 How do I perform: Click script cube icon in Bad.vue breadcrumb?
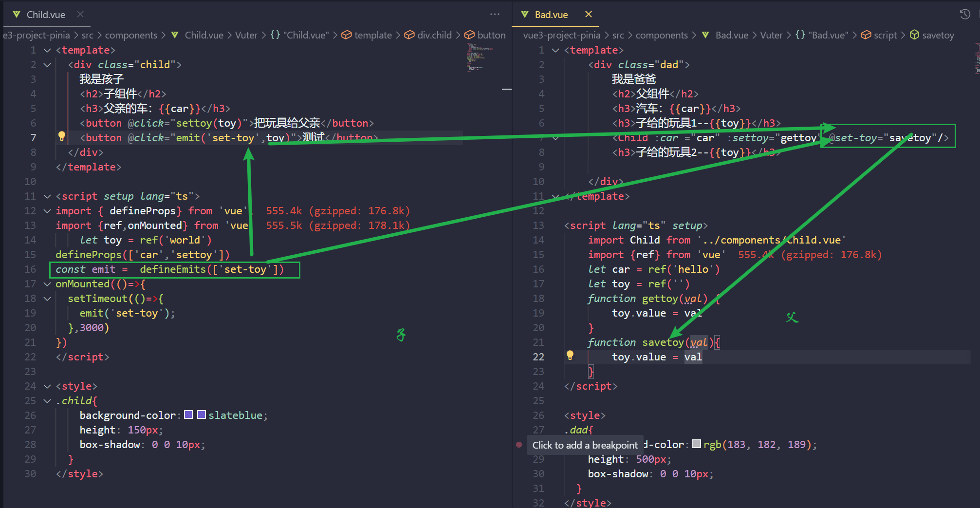click(866, 35)
